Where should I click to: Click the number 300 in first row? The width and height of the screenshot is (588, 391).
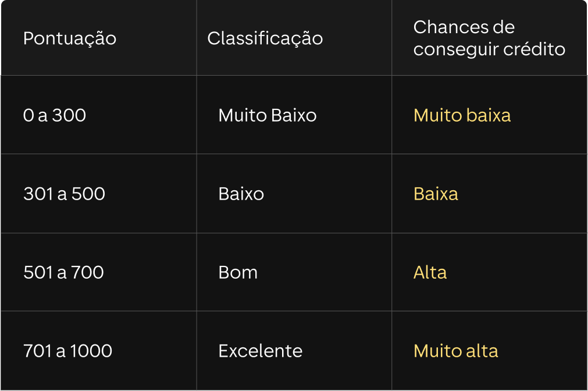point(69,115)
